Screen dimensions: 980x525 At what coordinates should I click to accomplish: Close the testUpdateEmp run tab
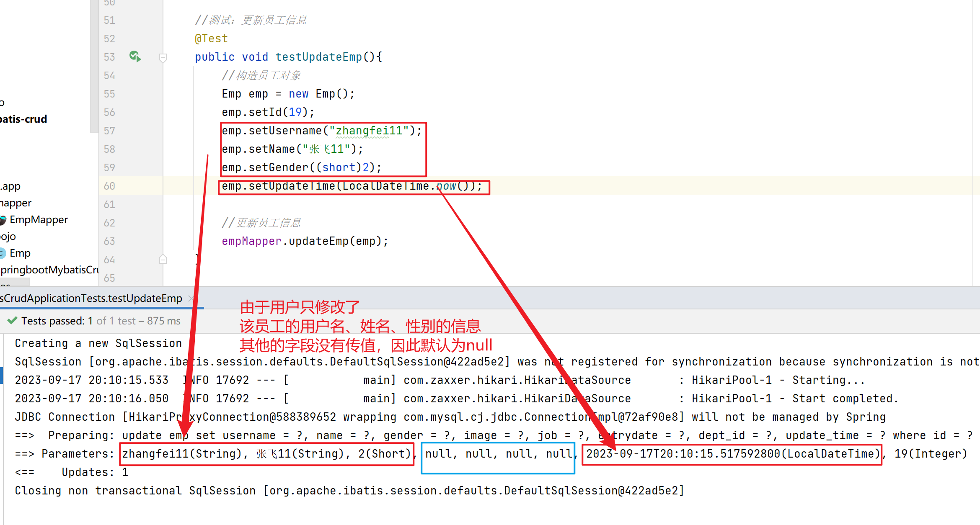click(x=191, y=298)
